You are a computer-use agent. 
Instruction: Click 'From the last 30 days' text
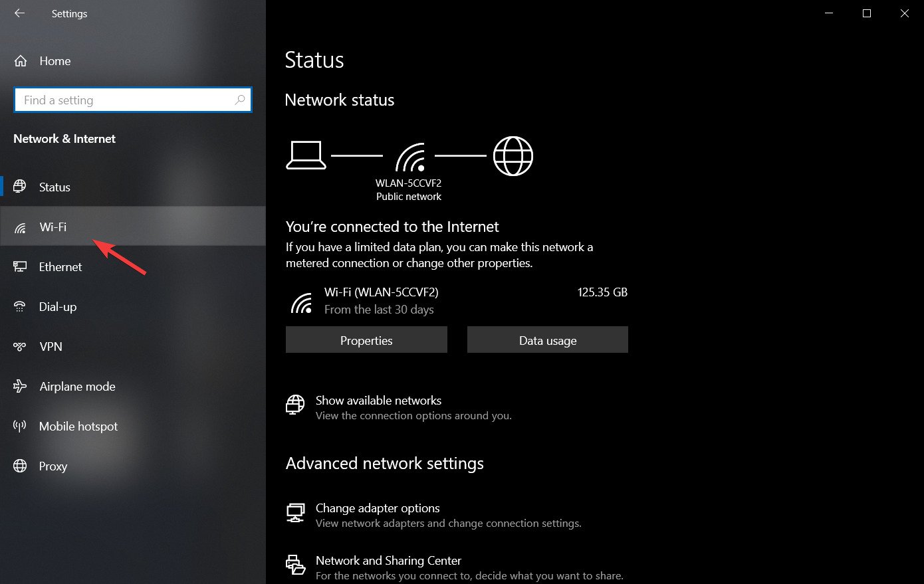click(379, 310)
